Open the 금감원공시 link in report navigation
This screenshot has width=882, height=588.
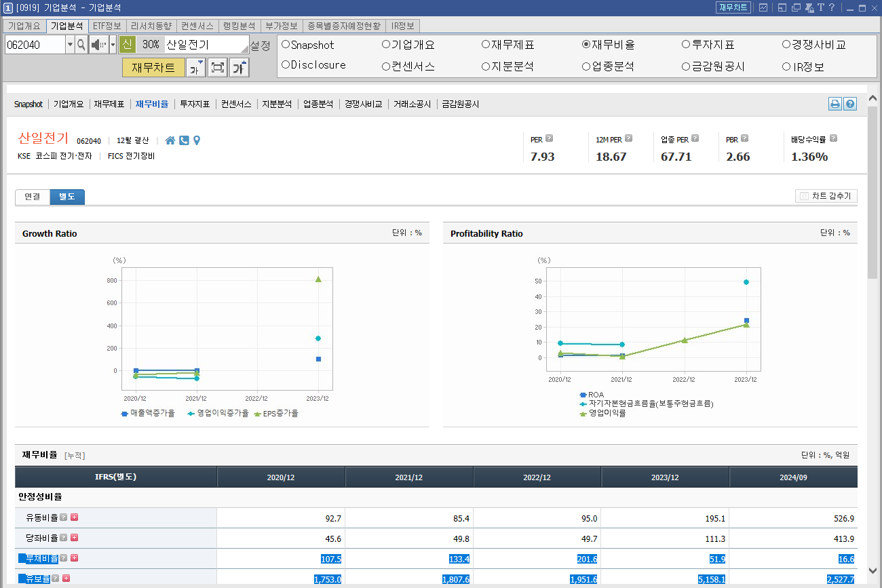[x=461, y=104]
